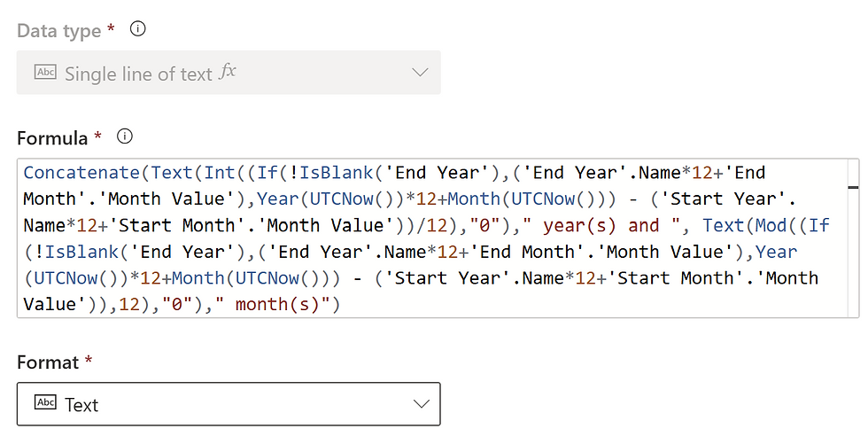Select the 'Single line of text' value
The height and width of the screenshot is (444, 868).
[x=138, y=74]
